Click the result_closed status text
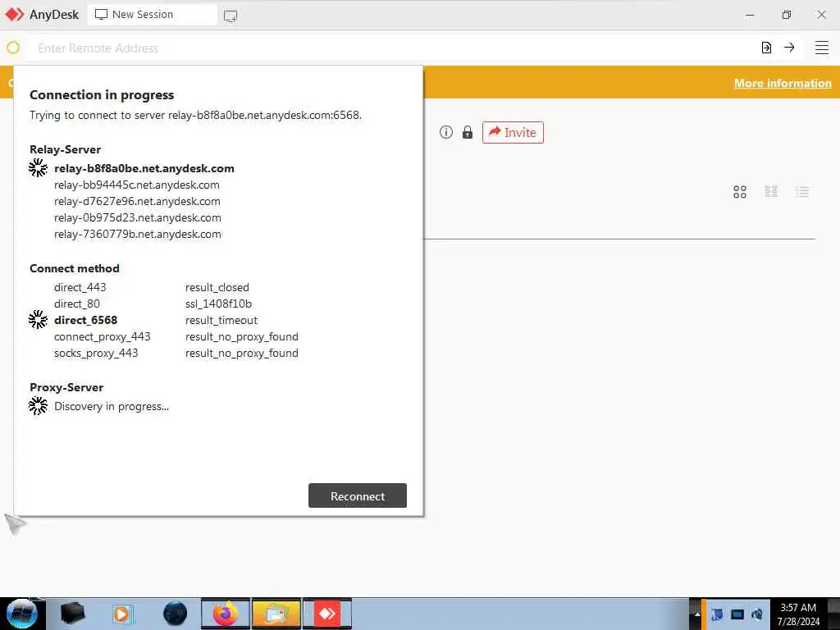 pos(217,287)
